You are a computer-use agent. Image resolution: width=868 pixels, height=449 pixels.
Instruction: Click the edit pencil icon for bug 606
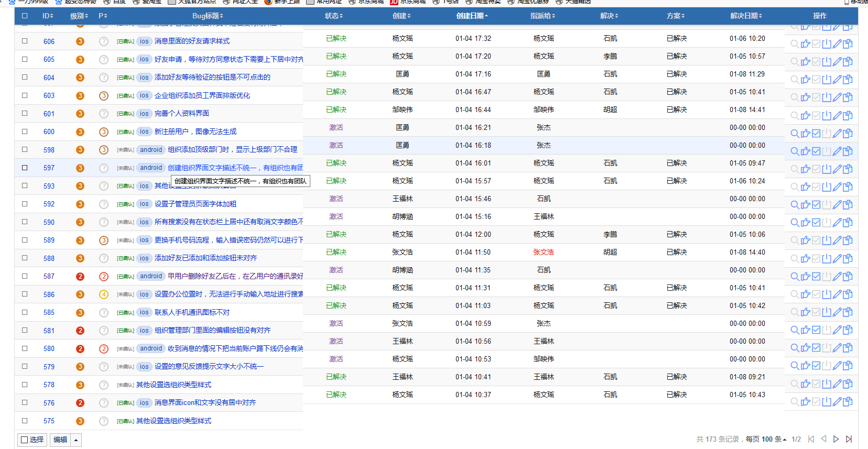(x=837, y=44)
